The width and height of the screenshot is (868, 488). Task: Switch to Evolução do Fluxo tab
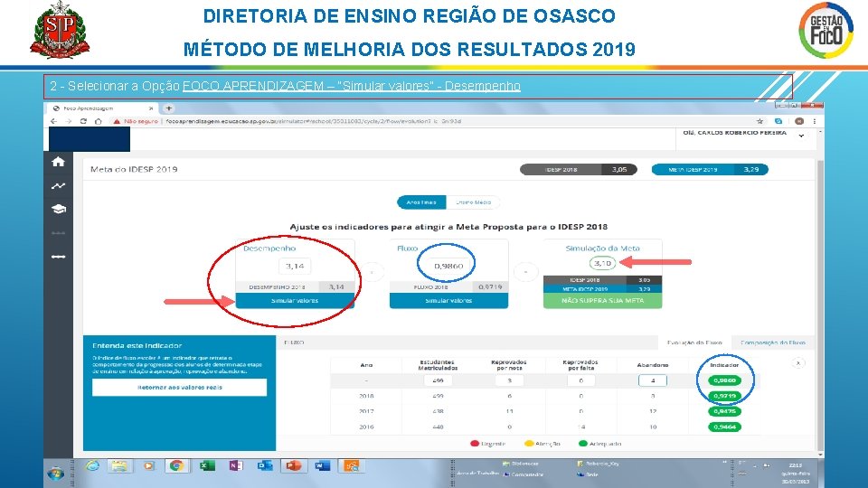coord(694,343)
